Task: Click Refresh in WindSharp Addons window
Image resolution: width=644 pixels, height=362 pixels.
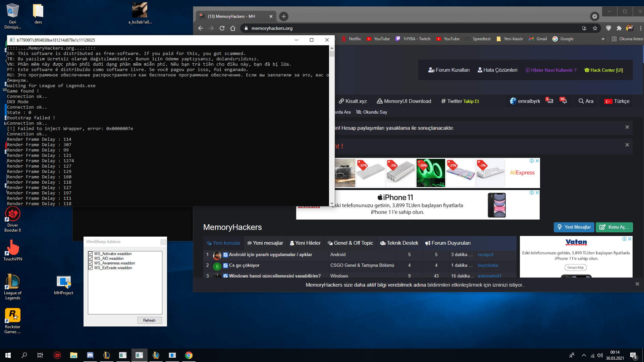Action: (149, 320)
